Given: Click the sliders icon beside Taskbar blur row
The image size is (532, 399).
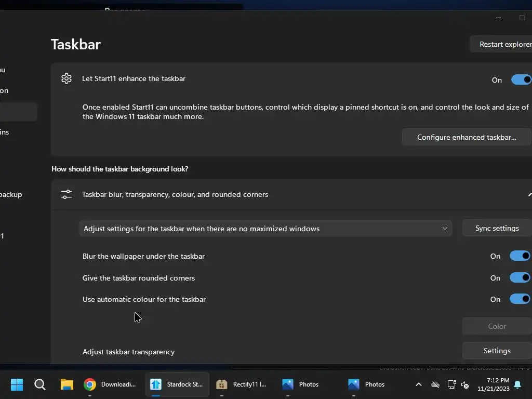Looking at the screenshot, I should click(x=66, y=194).
